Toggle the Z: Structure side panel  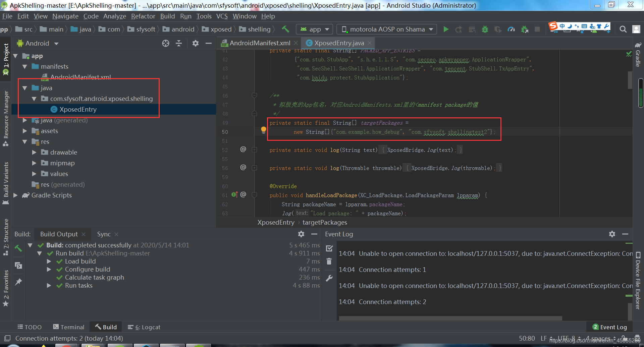point(6,237)
